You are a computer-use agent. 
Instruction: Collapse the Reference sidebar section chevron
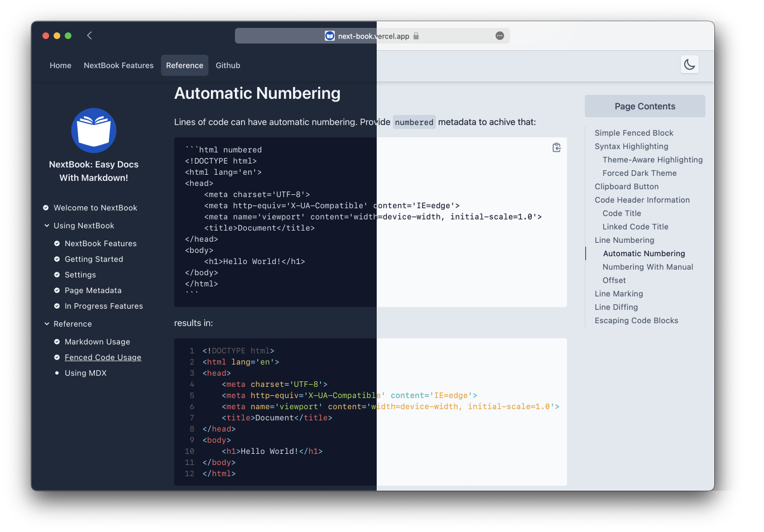[47, 324]
